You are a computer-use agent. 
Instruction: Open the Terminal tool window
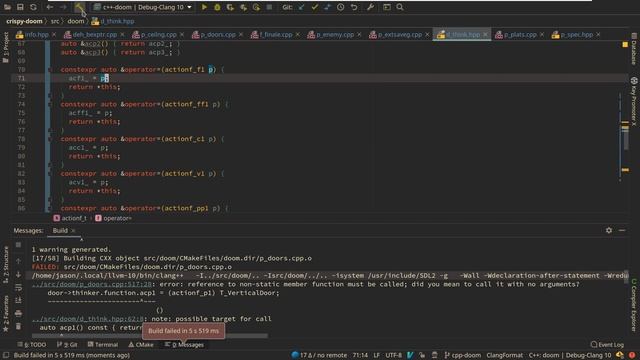pos(103,345)
